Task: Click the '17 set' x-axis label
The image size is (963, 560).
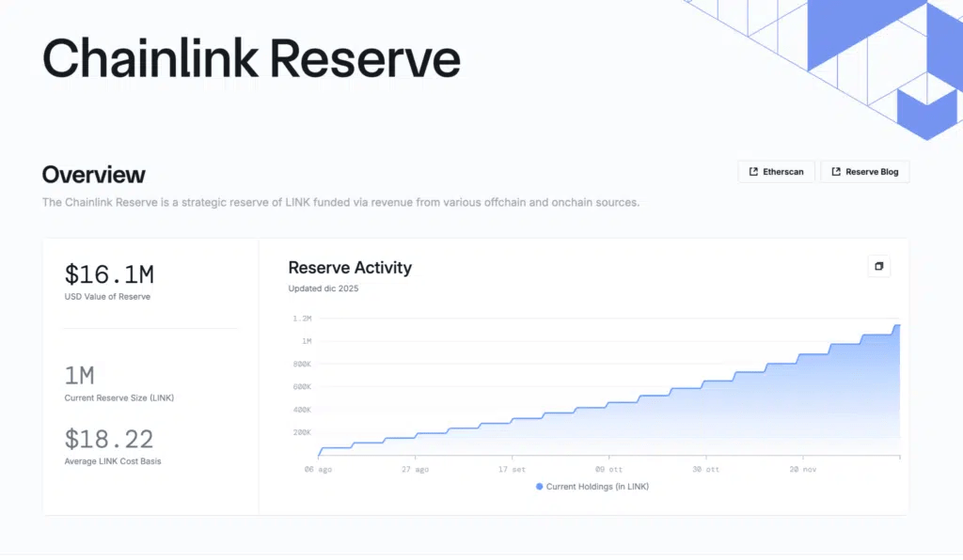Action: point(513,469)
